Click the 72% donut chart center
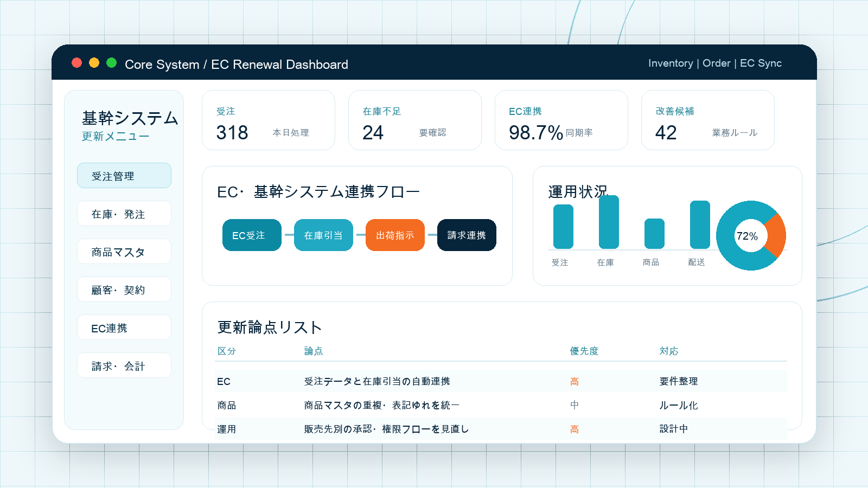Screen dimensions: 868x488 751,236
